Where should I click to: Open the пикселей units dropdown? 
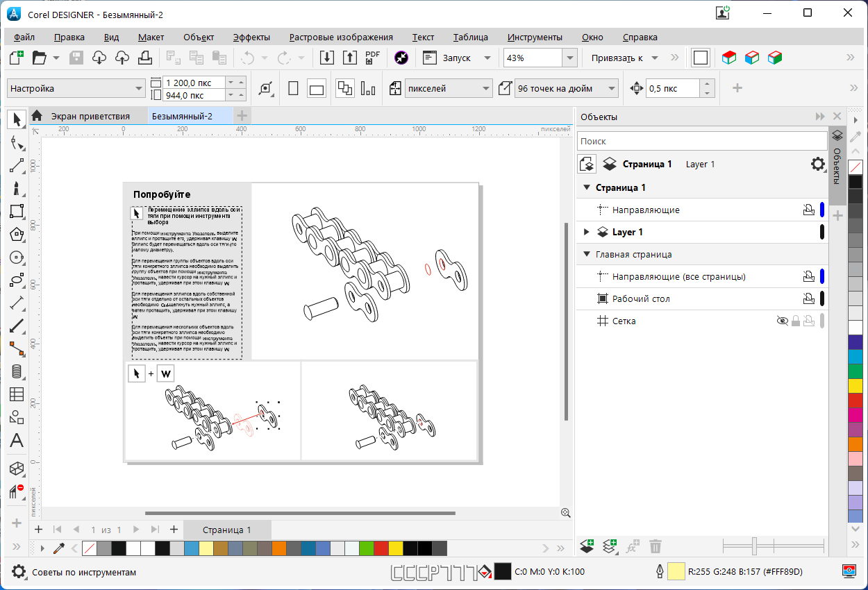click(x=486, y=89)
